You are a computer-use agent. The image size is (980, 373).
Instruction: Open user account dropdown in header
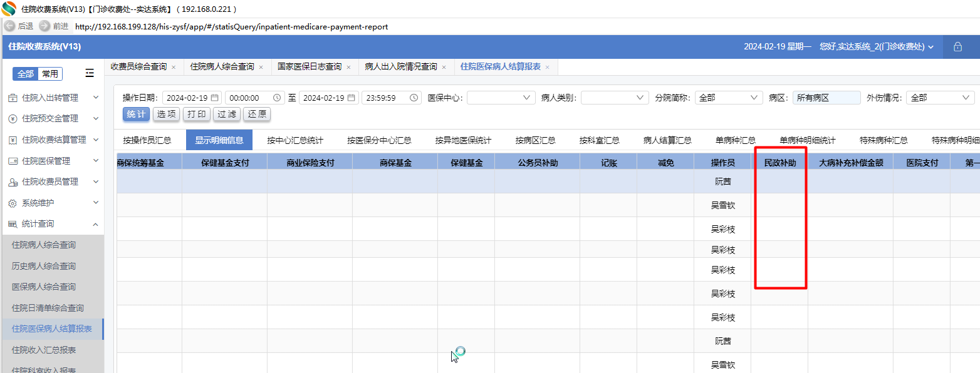coord(876,47)
